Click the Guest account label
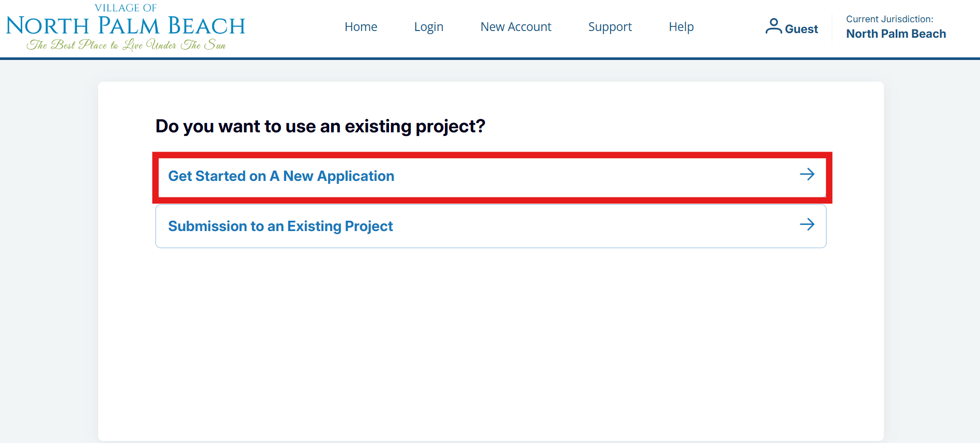The height and width of the screenshot is (443, 980). [801, 29]
